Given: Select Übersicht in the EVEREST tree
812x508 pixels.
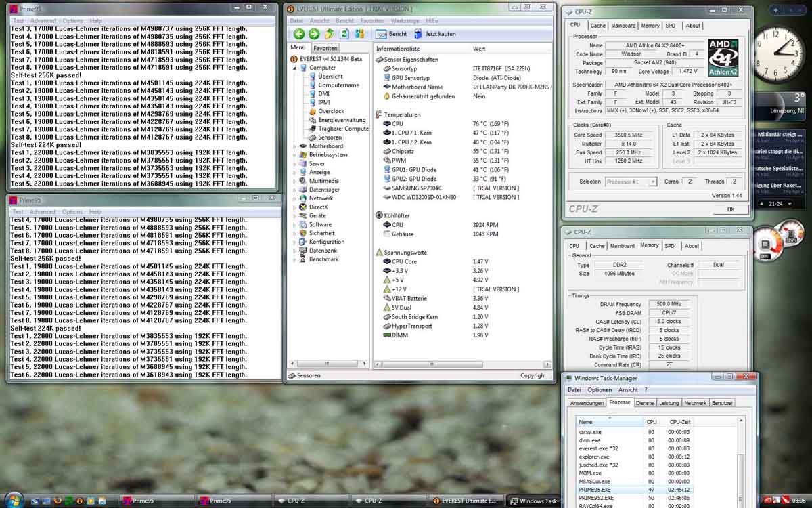Looking at the screenshot, I should coord(330,77).
